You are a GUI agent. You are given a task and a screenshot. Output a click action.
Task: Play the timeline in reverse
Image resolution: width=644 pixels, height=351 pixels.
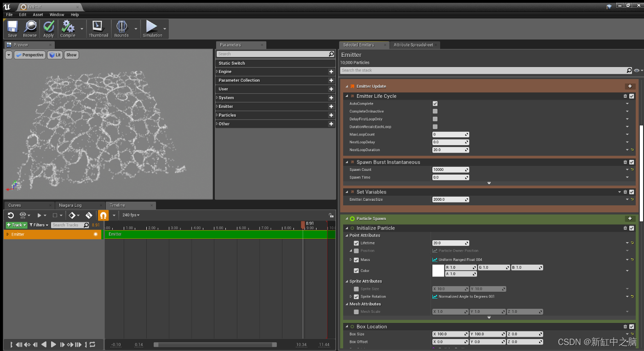coord(44,345)
